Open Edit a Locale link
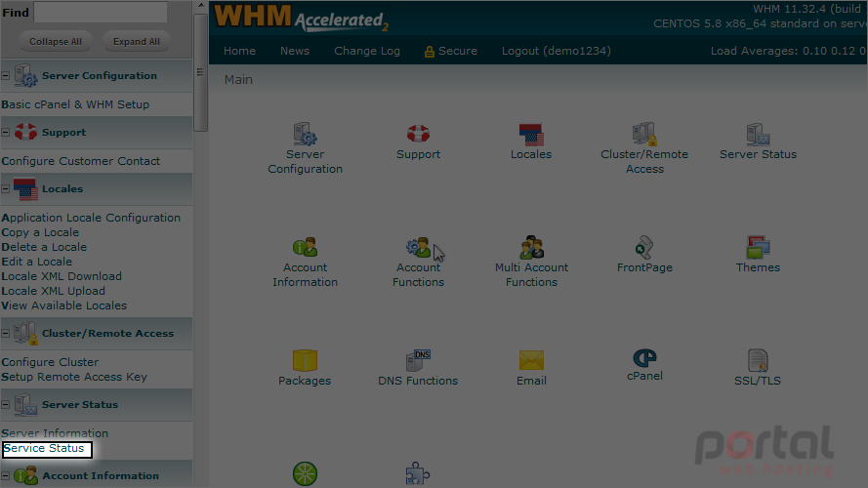Screen dimensions: 868x488 [x=36, y=262]
